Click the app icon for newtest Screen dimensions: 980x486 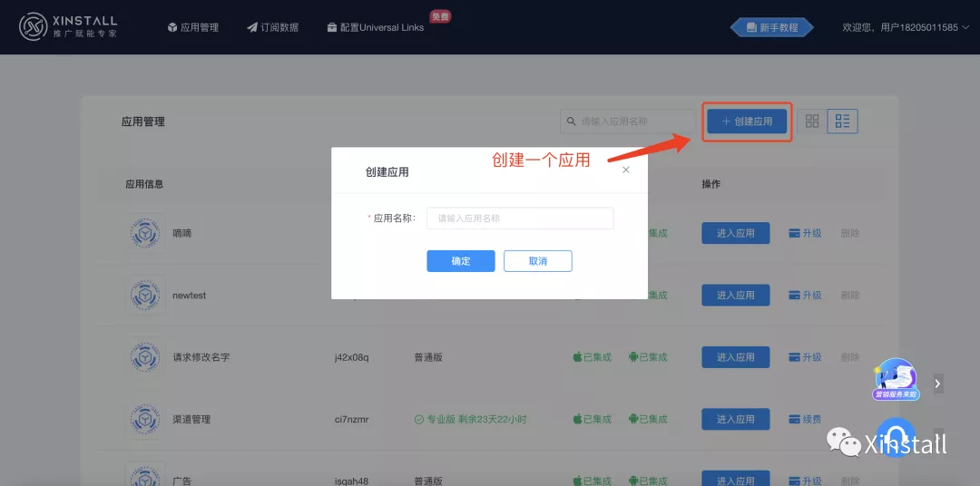(x=145, y=295)
